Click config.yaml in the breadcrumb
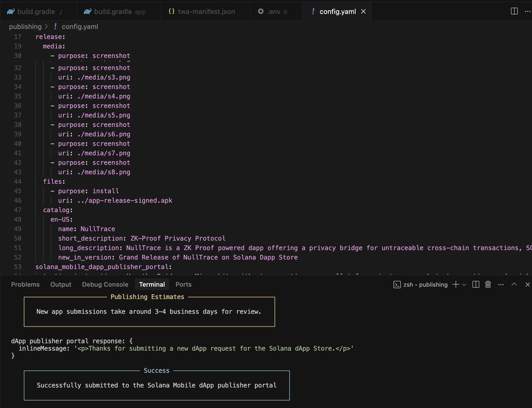The image size is (532, 408). (80, 27)
